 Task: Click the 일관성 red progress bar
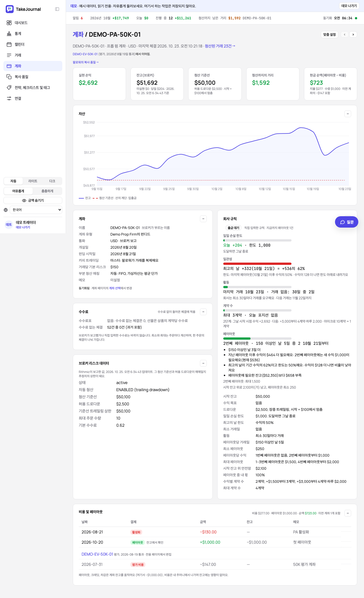(x=257, y=264)
